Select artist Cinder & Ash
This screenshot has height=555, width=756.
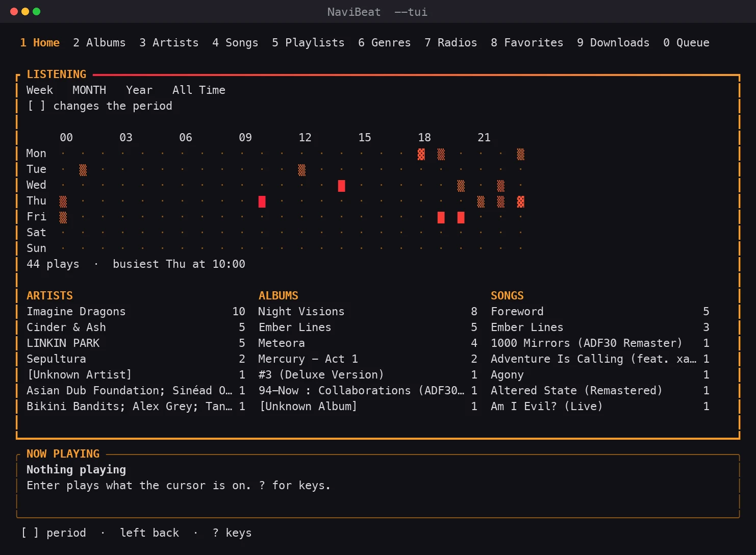click(136, 327)
